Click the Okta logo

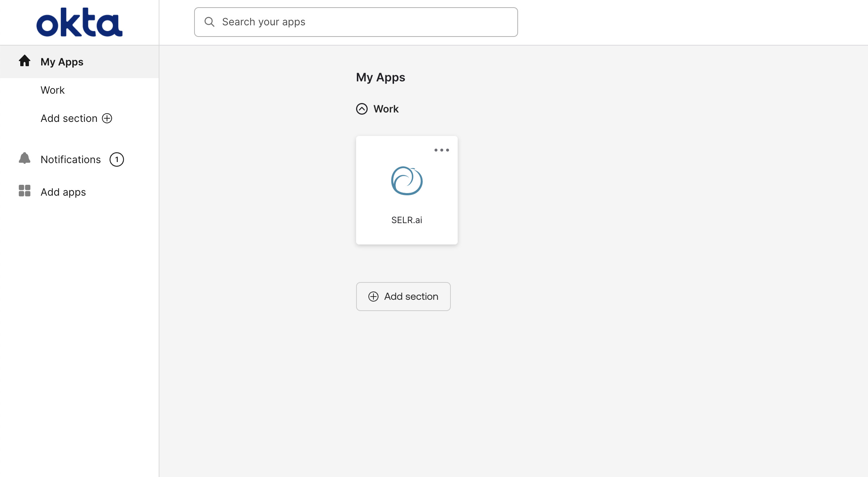pos(80,22)
